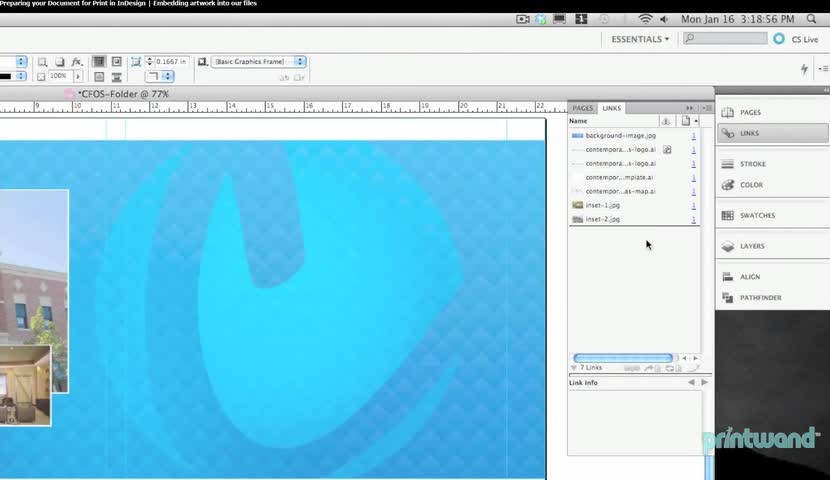
Task: Select the background-image.jpg link row
Action: point(634,136)
